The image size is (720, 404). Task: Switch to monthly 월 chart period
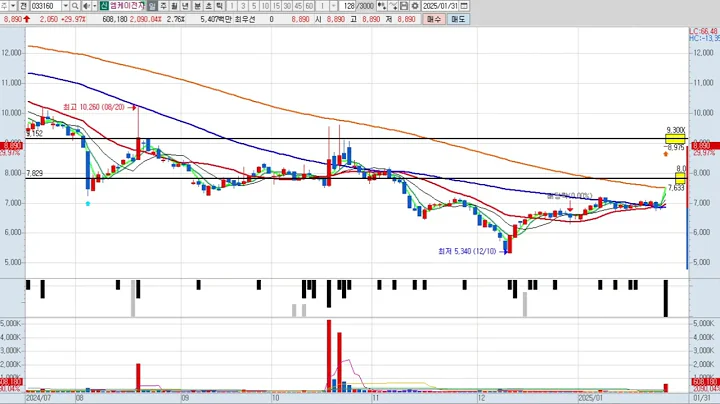coord(174,6)
